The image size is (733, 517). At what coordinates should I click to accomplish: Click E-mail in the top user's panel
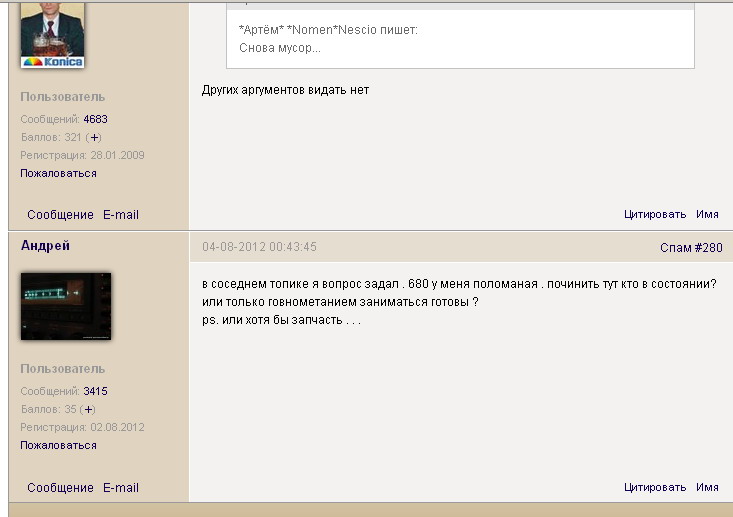[121, 215]
